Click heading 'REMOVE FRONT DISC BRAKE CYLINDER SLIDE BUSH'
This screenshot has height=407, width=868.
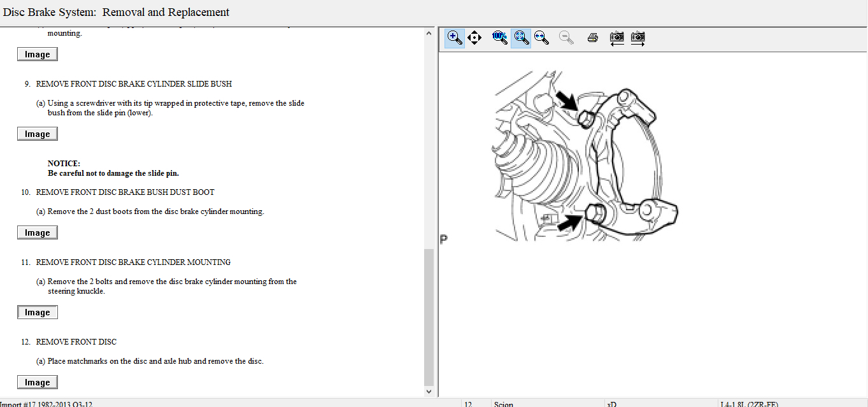pyautogui.click(x=134, y=84)
